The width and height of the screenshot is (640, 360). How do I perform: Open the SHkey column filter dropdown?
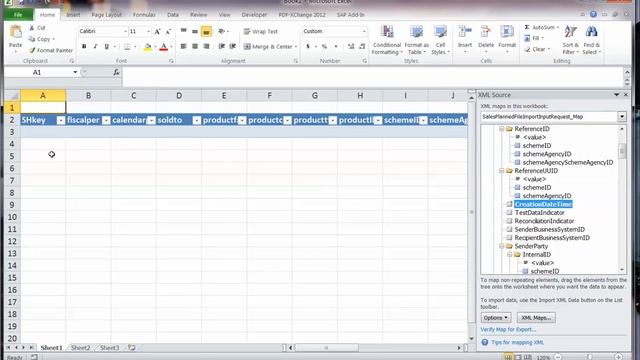coord(61,120)
